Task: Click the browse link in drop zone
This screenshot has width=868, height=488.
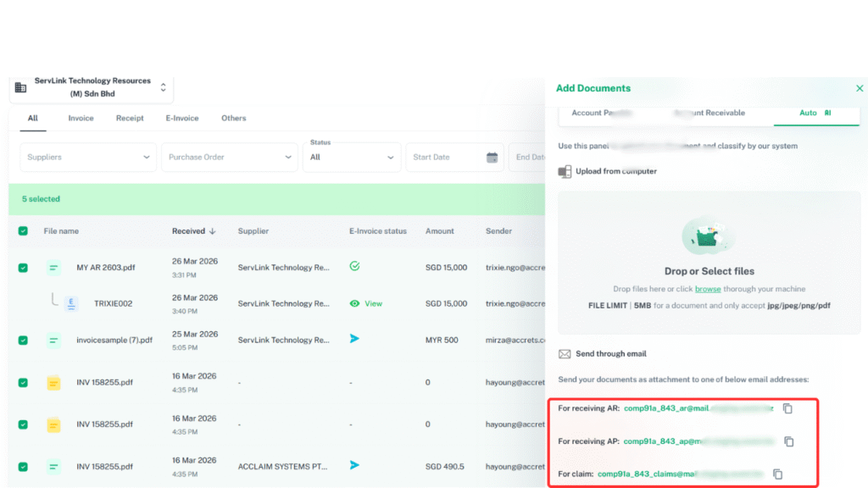Action: [x=708, y=289]
